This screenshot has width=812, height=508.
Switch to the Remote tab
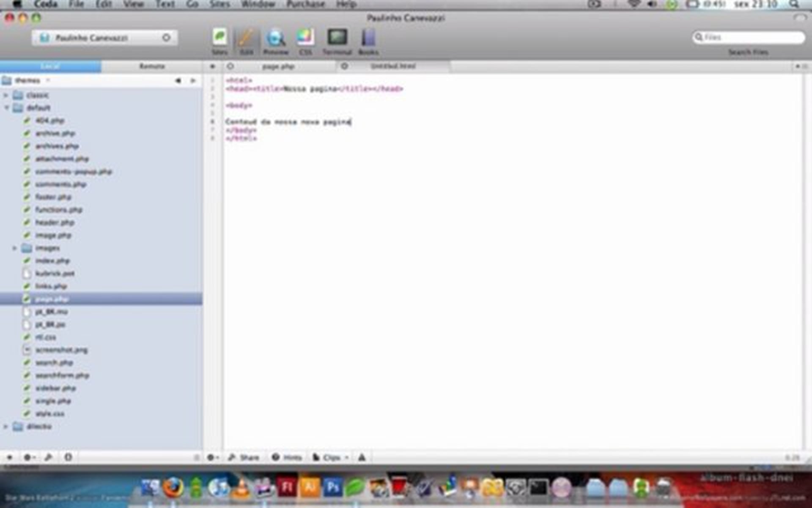(152, 66)
